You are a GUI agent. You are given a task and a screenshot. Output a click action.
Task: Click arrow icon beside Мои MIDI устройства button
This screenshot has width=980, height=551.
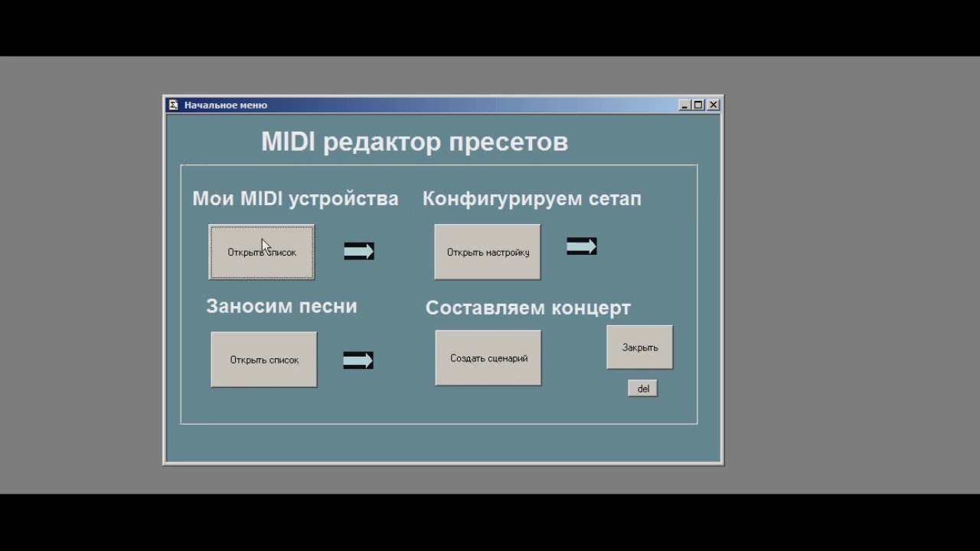tap(359, 251)
